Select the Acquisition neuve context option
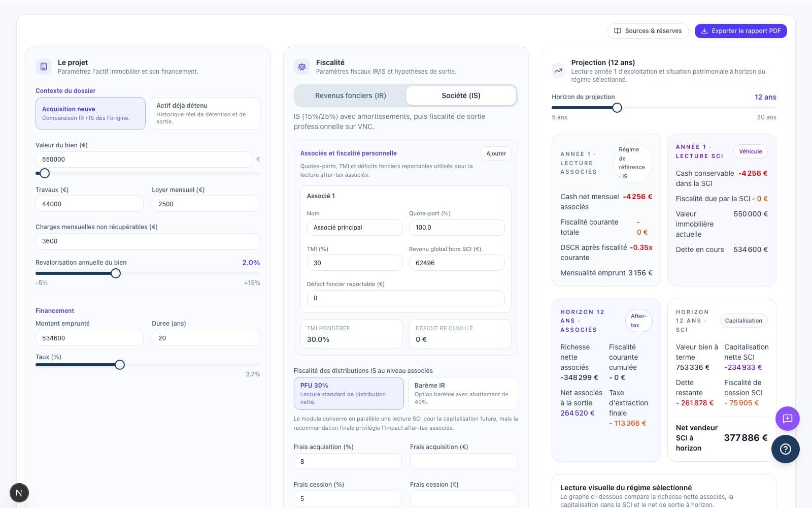Screen dimensions: 812x508 90,113
